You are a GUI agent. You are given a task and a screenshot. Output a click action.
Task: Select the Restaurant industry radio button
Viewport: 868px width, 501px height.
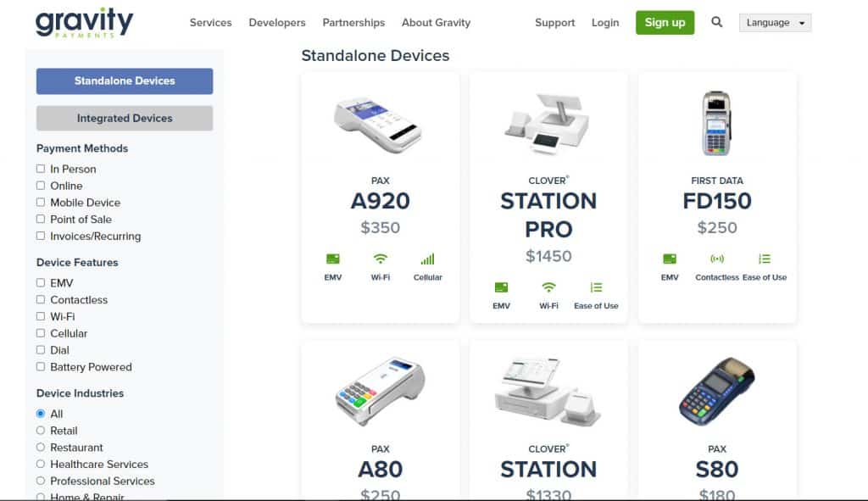(41, 448)
